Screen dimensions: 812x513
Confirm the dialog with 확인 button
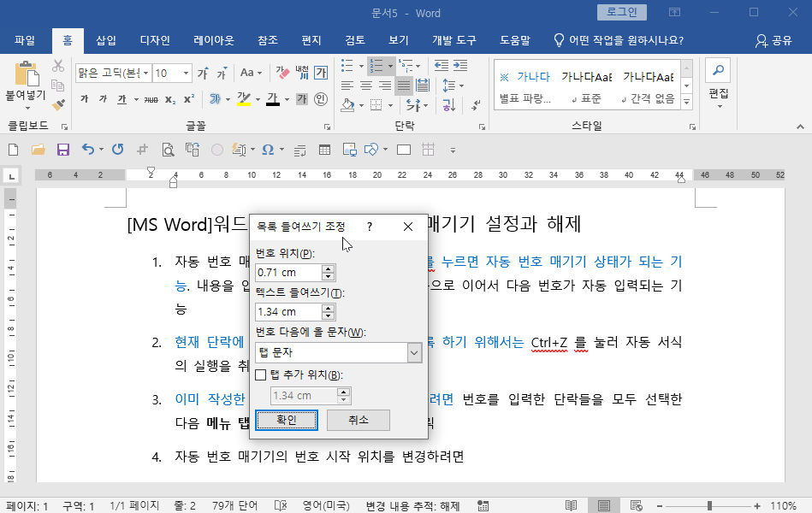287,420
